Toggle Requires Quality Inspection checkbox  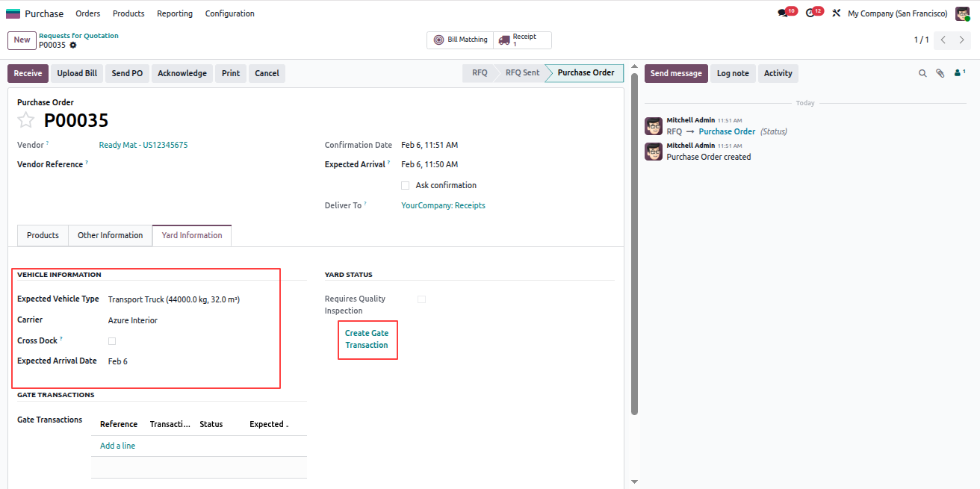coord(422,299)
